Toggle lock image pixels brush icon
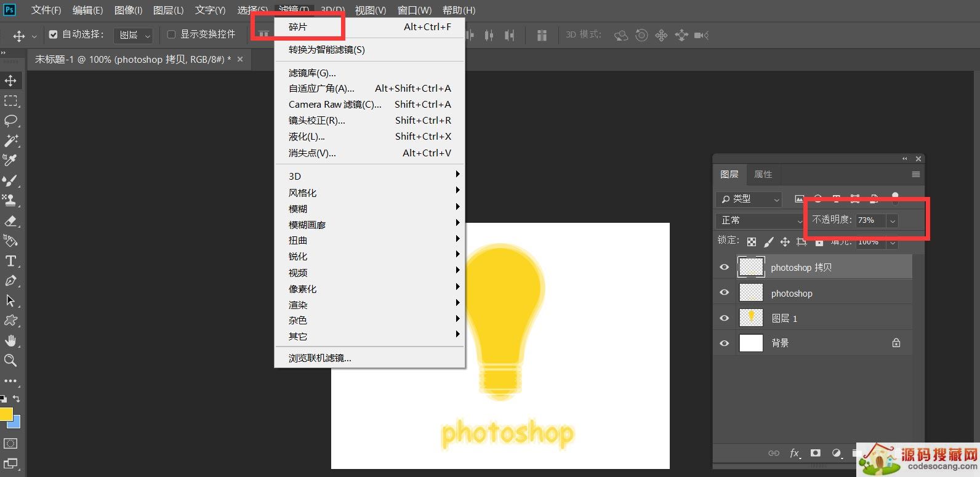 pos(768,242)
